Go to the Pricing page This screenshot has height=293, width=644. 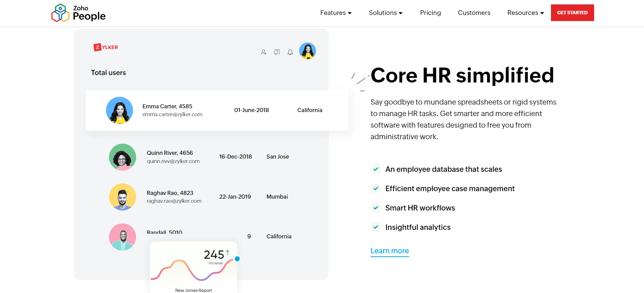click(x=430, y=13)
